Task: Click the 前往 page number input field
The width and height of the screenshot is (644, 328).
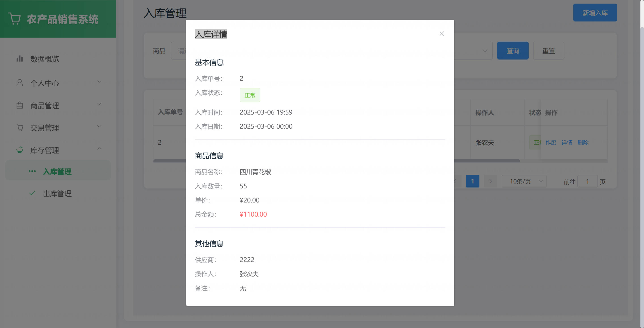Action: [x=587, y=181]
